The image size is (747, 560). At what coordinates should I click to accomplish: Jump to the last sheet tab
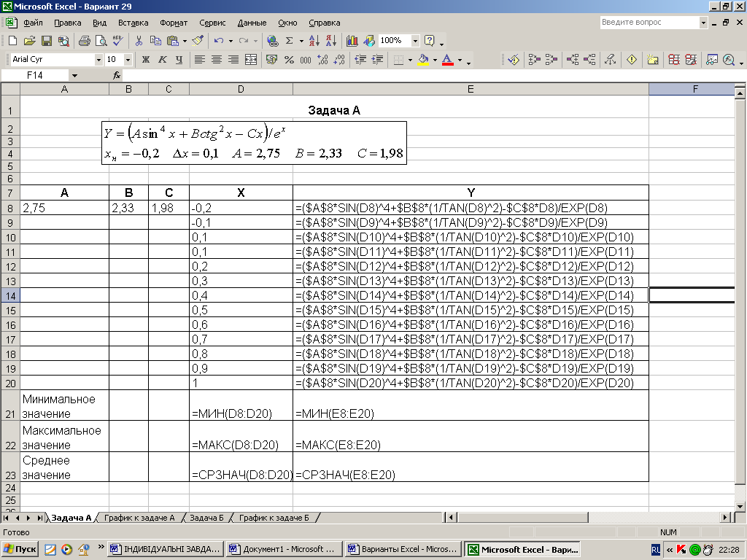point(41,518)
